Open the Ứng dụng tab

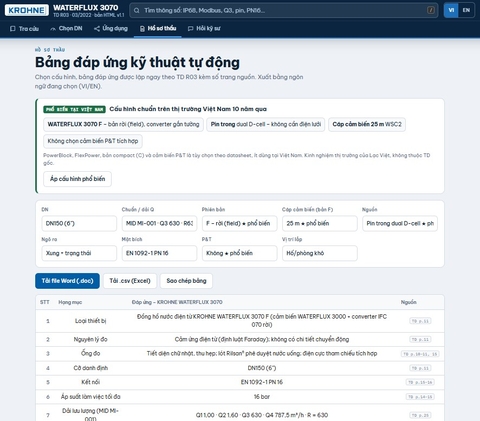[111, 29]
